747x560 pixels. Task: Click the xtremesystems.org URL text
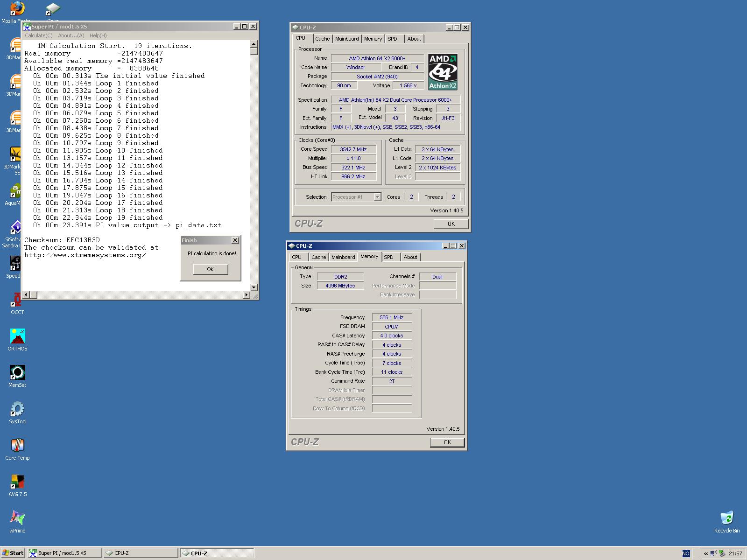pos(85,255)
